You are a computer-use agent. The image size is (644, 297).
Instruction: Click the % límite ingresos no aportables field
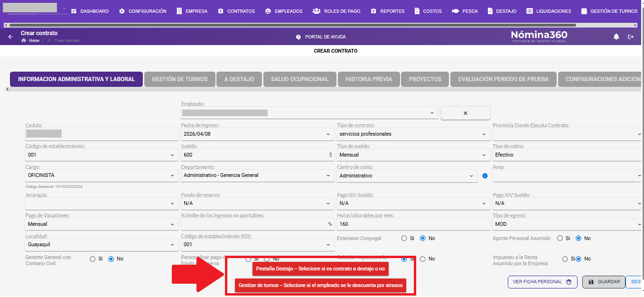tap(257, 224)
